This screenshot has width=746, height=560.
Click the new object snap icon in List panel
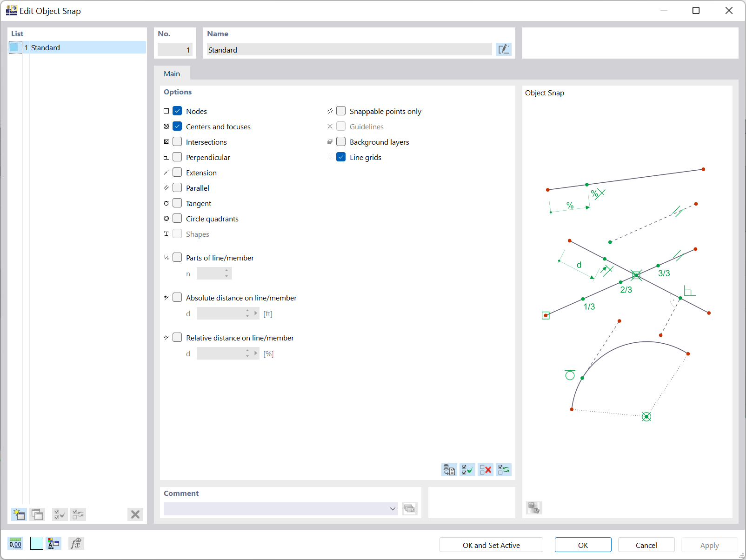(19, 514)
